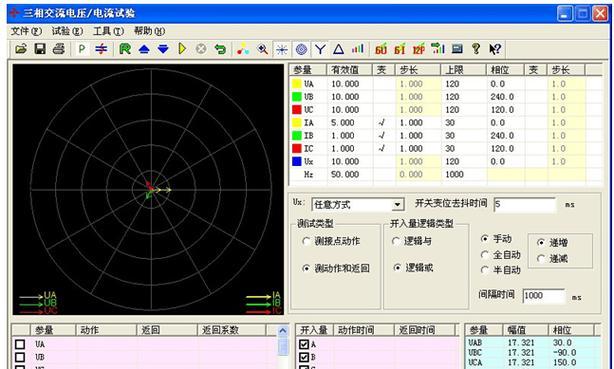Click the arrow-with-bars toolbar icon
The width and height of the screenshot is (614, 369).
point(438,49)
